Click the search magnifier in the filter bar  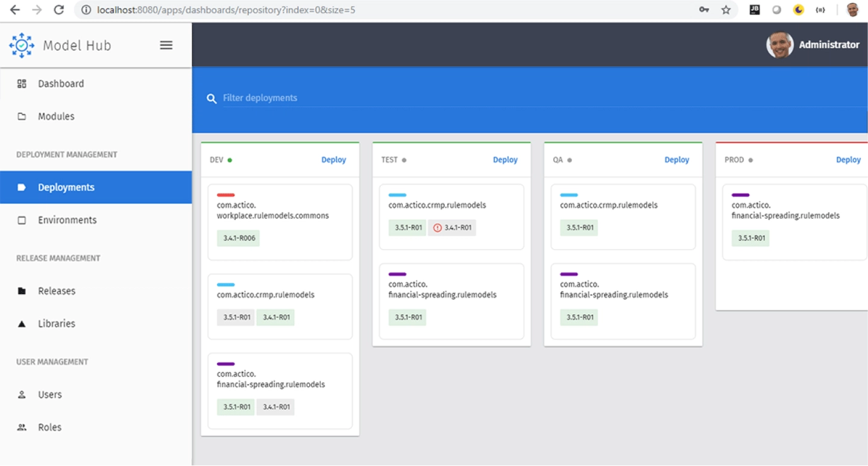211,98
